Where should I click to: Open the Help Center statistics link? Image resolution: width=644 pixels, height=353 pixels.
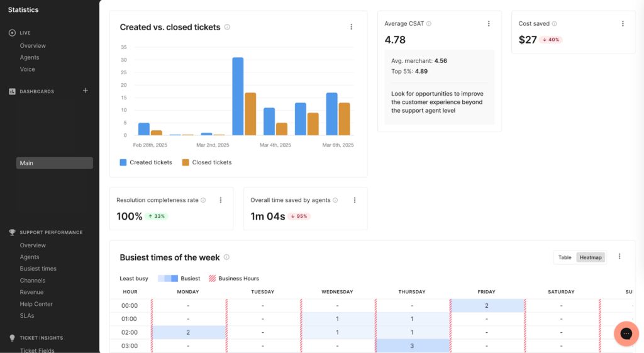coord(36,304)
